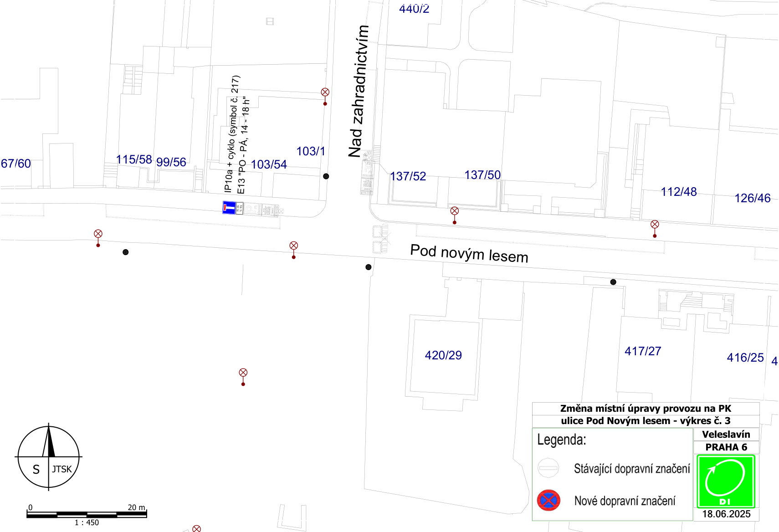Click the street name Pod novým lesem
Image resolution: width=779 pixels, height=532 pixels.
point(469,253)
